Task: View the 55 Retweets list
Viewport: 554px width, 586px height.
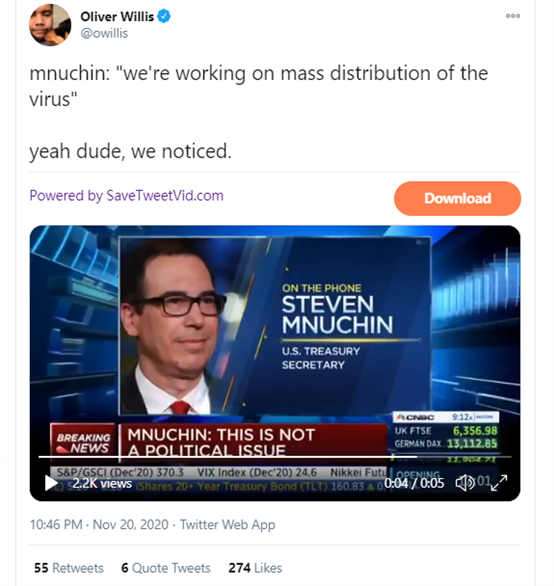Action: (69, 568)
